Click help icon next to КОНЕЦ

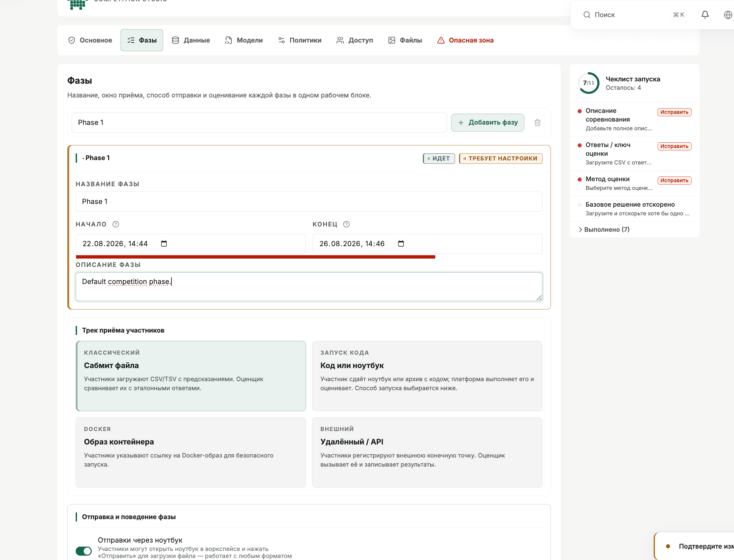346,224
